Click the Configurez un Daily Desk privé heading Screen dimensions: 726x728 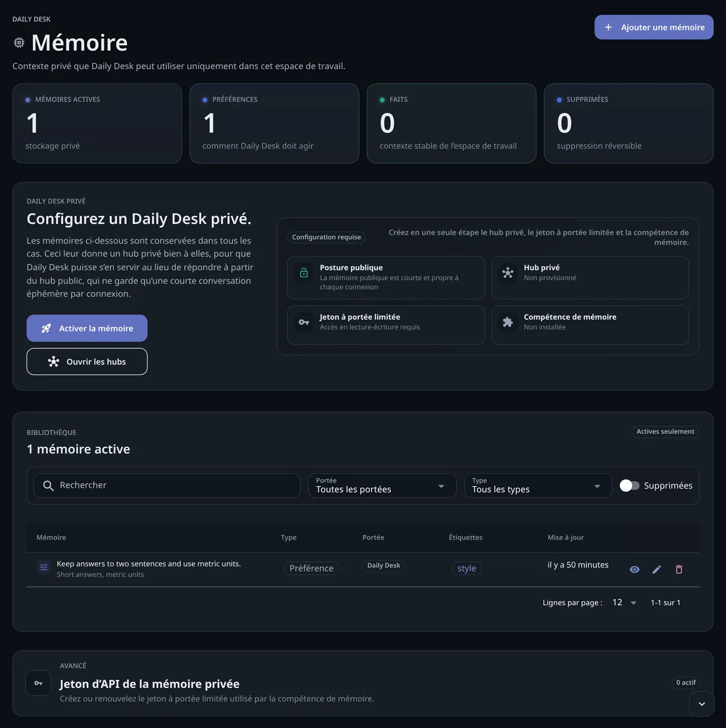139,218
